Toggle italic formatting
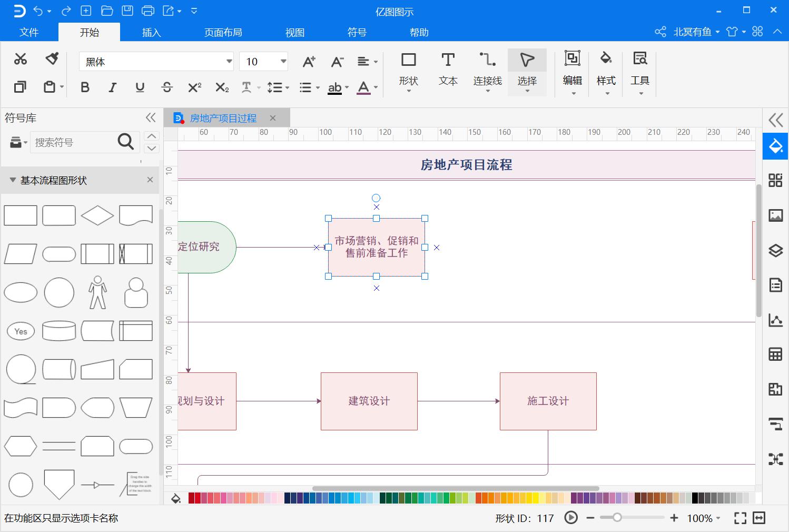 tap(112, 87)
